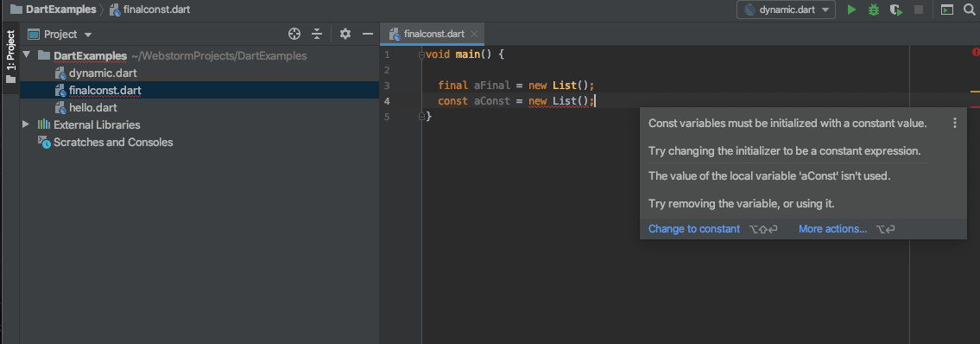This screenshot has height=344, width=980.
Task: Hide the Project tool window
Action: [368, 34]
